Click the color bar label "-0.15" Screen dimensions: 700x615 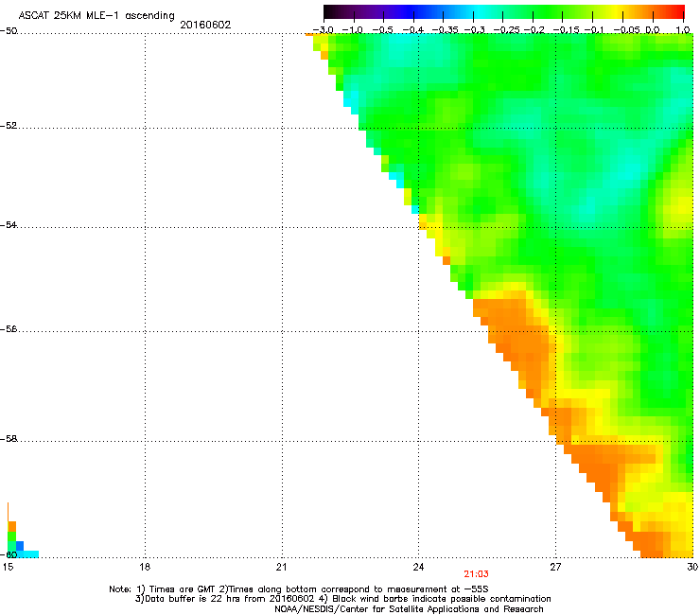point(566,30)
